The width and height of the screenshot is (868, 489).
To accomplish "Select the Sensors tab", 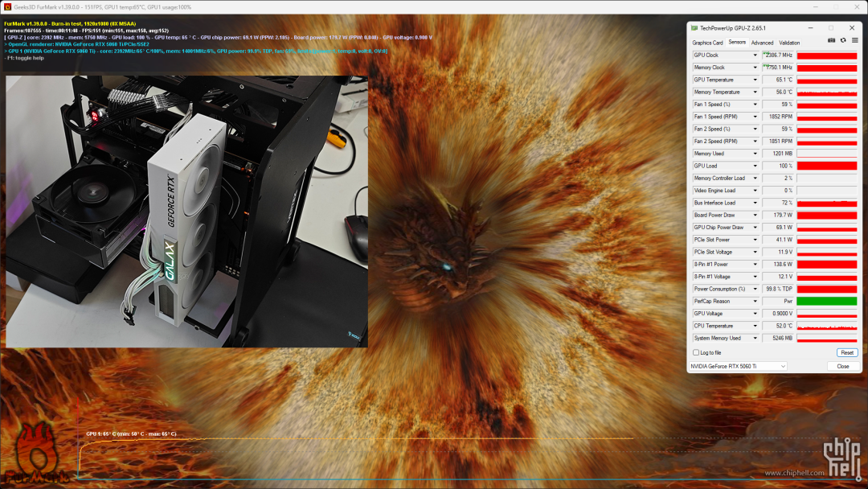I will pos(737,42).
